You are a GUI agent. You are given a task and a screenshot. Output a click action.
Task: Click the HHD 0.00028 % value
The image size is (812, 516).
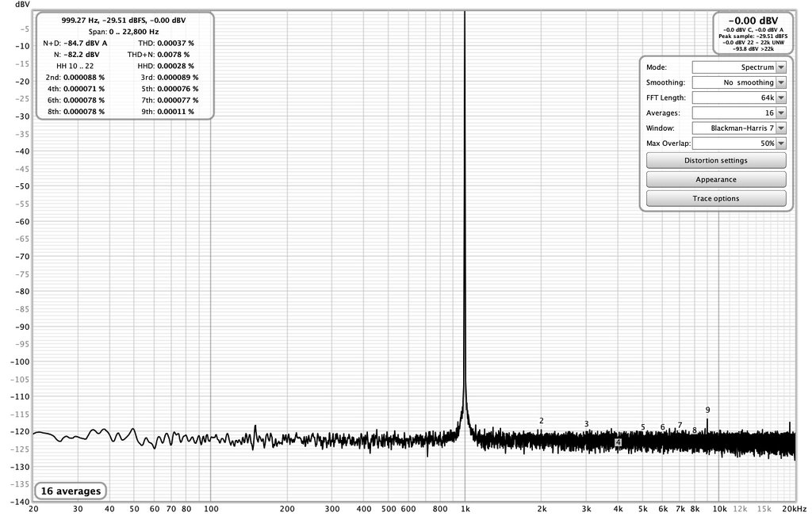[x=175, y=66]
